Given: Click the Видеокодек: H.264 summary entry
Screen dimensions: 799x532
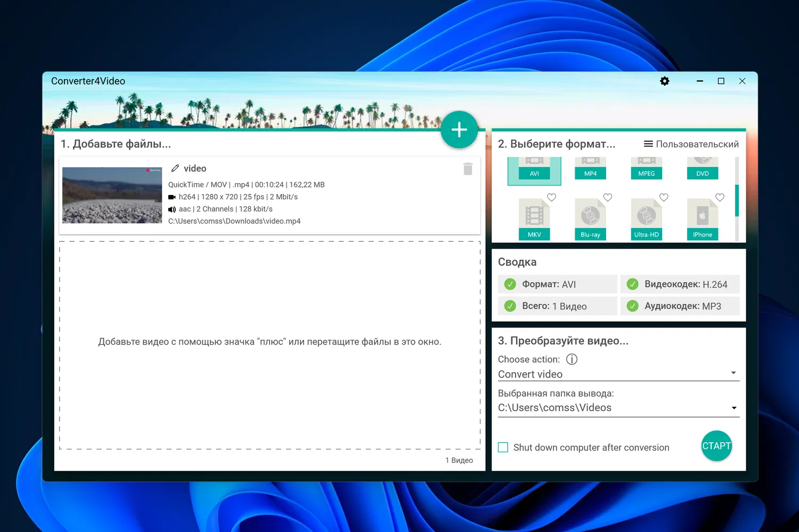Looking at the screenshot, I should (680, 284).
